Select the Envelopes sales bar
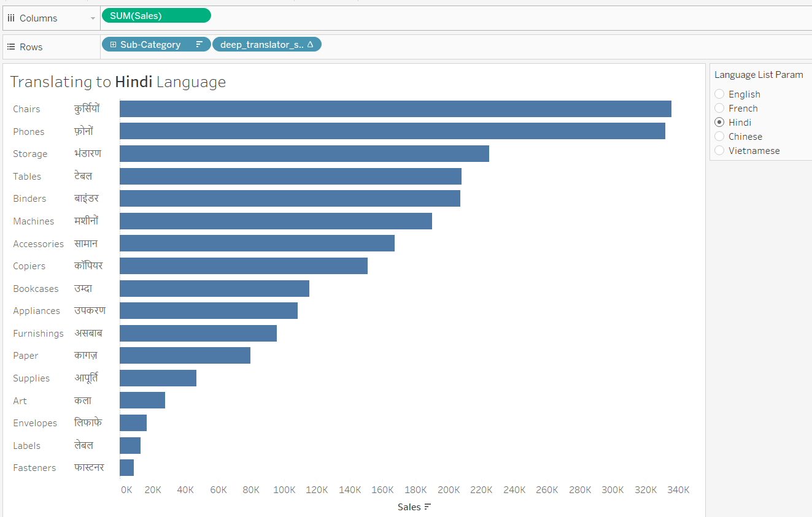Viewport: 812px width, 517px height. click(133, 423)
